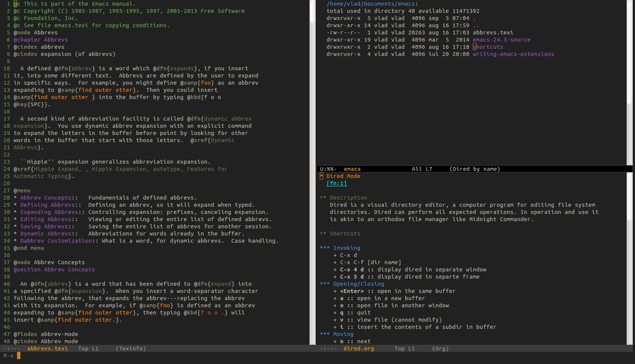Collapse the Invoking org heading

[340, 248]
